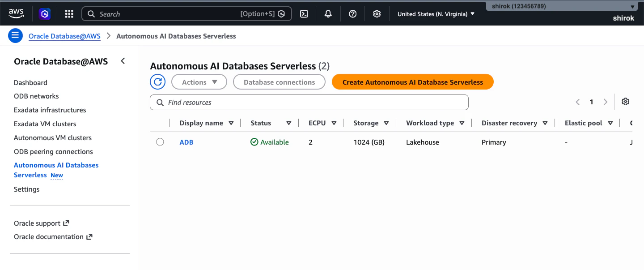Toggle the hamburger navigation menu button
This screenshot has height=270, width=644.
[16, 36]
